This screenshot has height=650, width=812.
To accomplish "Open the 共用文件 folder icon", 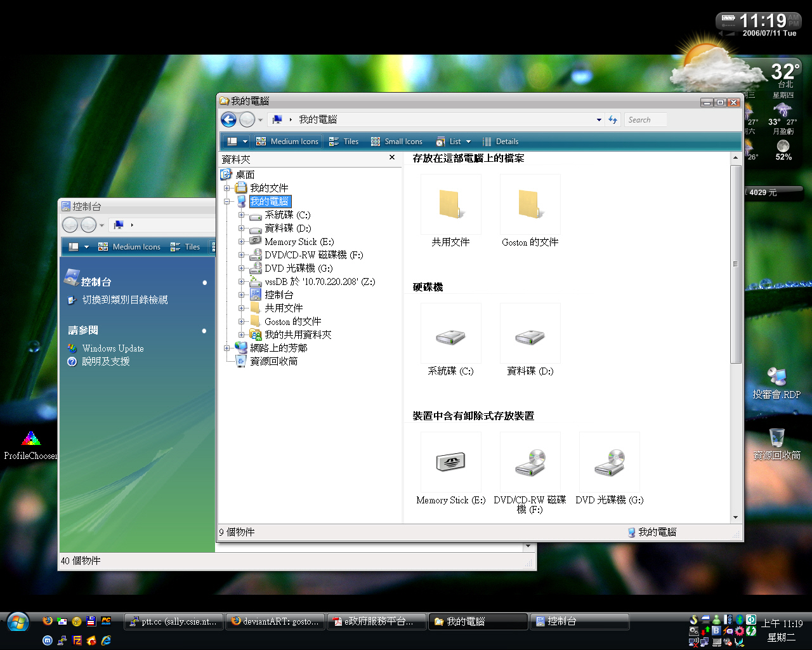I will click(450, 205).
